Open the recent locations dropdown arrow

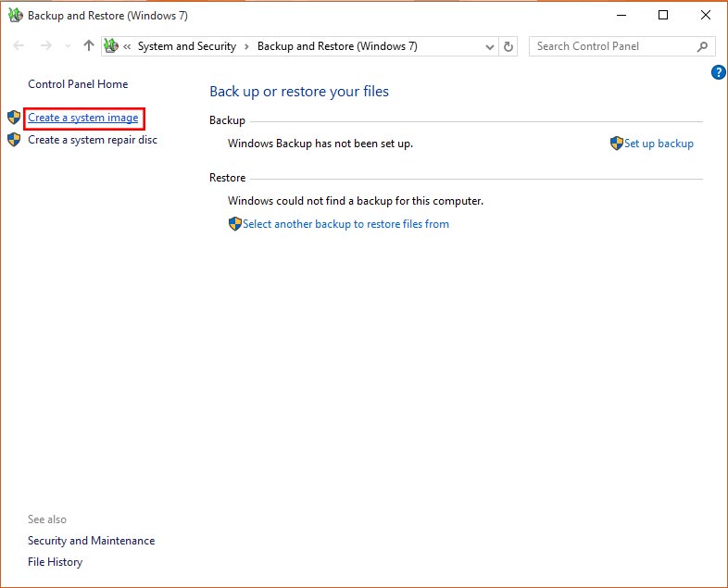pos(68,46)
